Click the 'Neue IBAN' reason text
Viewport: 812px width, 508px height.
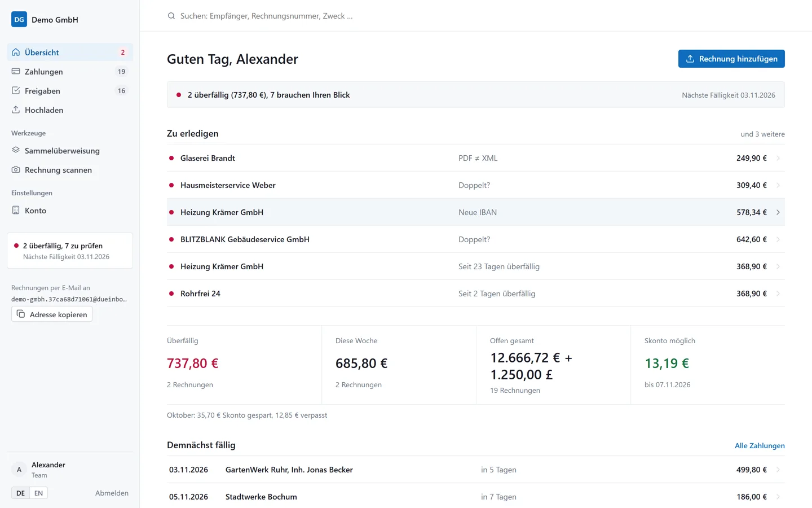(478, 212)
